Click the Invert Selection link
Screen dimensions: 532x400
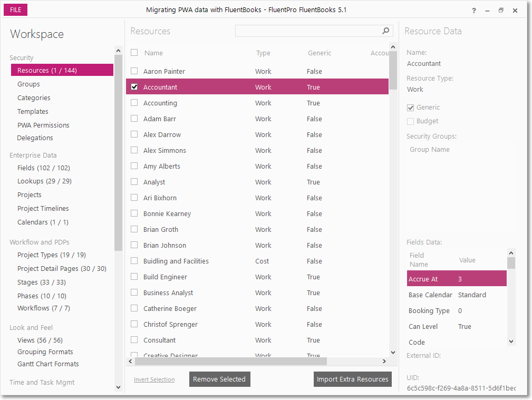(x=154, y=379)
